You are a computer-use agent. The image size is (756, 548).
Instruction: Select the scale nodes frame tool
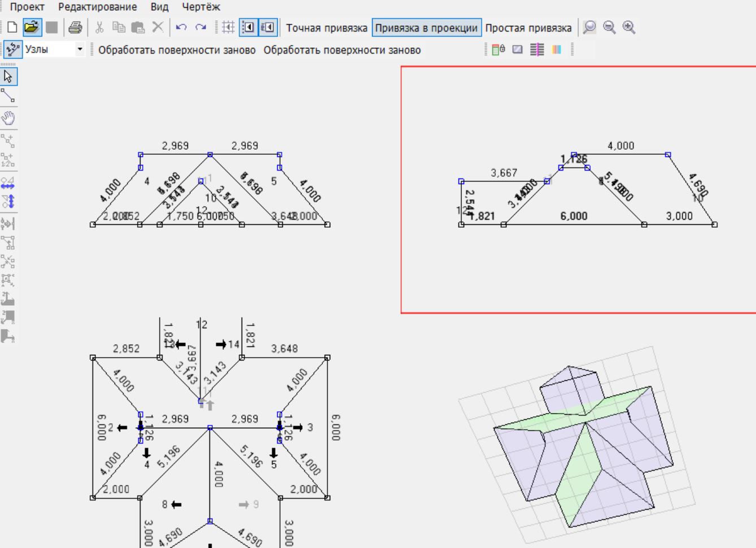(x=8, y=280)
